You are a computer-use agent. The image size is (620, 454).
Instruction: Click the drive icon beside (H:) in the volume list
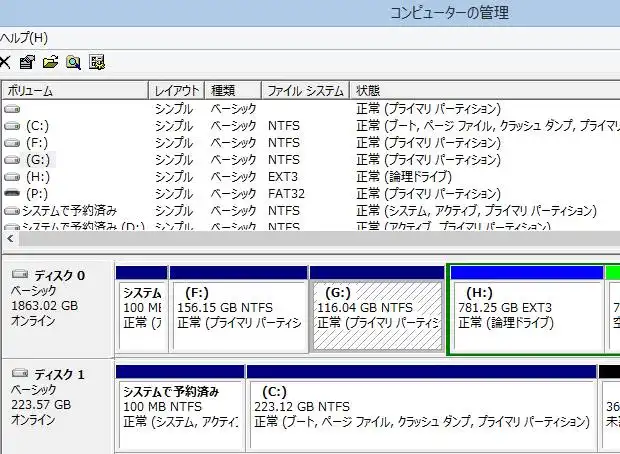click(12, 177)
